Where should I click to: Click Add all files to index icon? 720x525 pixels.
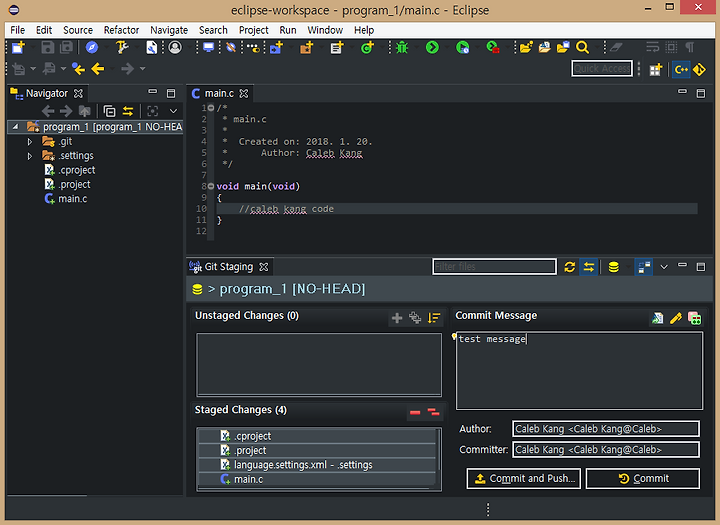415,318
